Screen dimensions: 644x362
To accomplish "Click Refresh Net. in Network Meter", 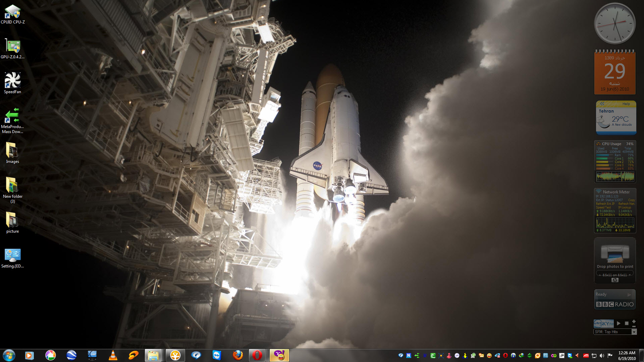I will coord(627,204).
